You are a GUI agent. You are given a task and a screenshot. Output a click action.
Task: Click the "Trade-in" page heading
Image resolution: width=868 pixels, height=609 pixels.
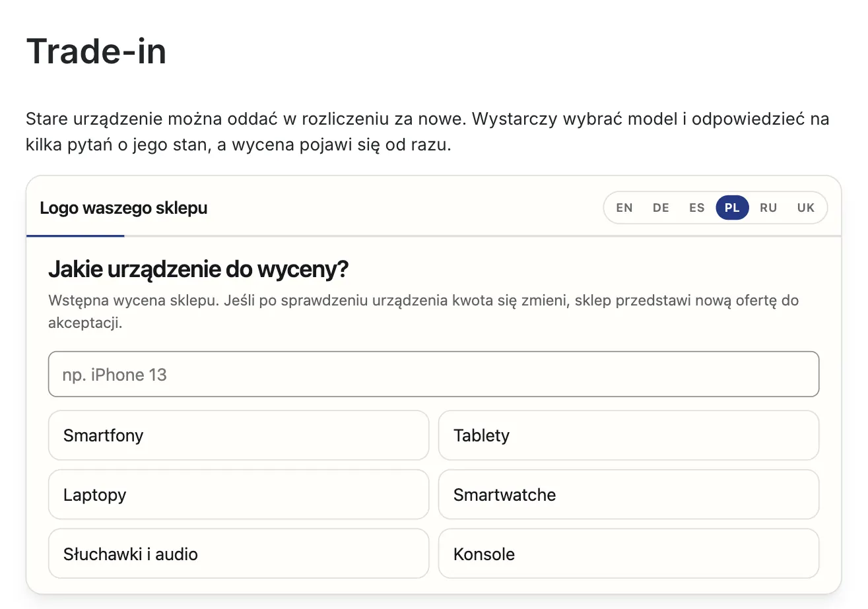pyautogui.click(x=96, y=51)
